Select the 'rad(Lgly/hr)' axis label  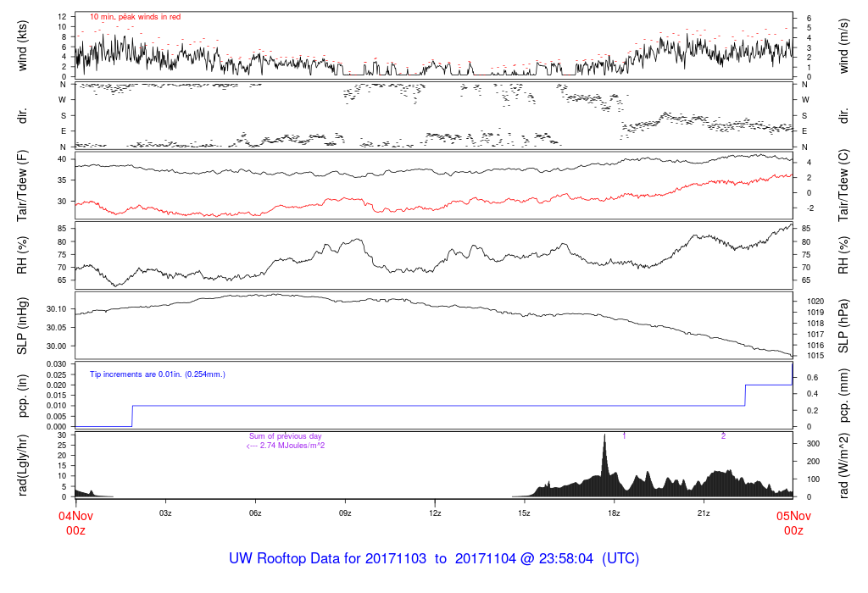tap(22, 465)
